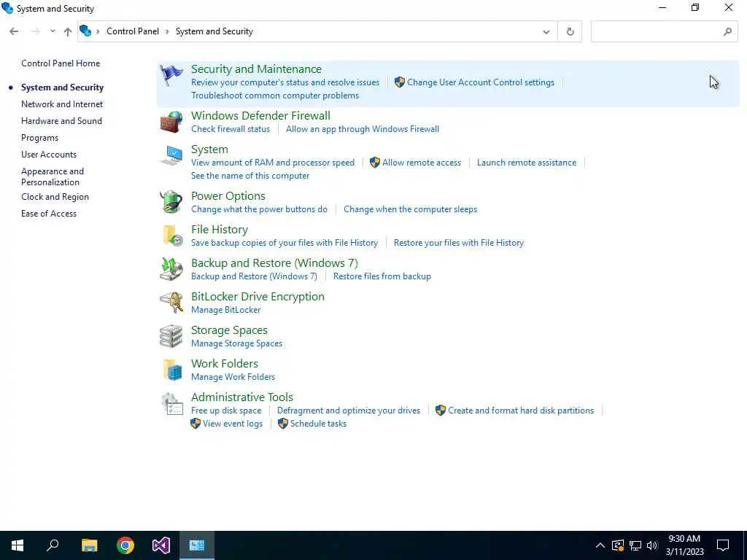Image resolution: width=747 pixels, height=560 pixels.
Task: Expand the chevron before Control Panel breadcrumb
Action: (98, 31)
